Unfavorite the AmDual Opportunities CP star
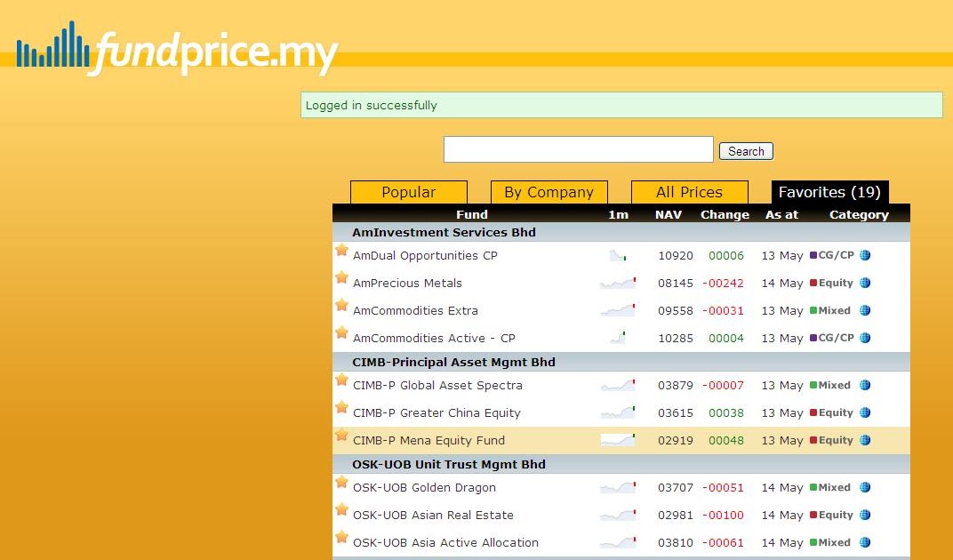The image size is (953, 560). tap(341, 249)
